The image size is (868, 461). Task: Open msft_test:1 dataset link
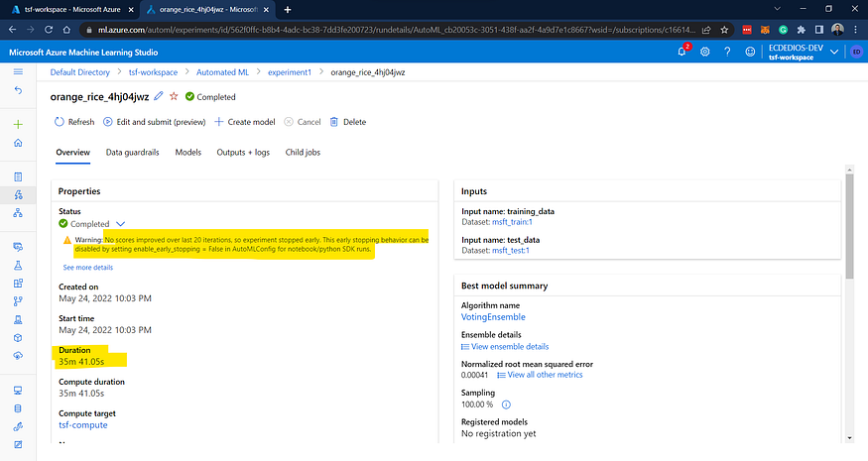pos(511,250)
